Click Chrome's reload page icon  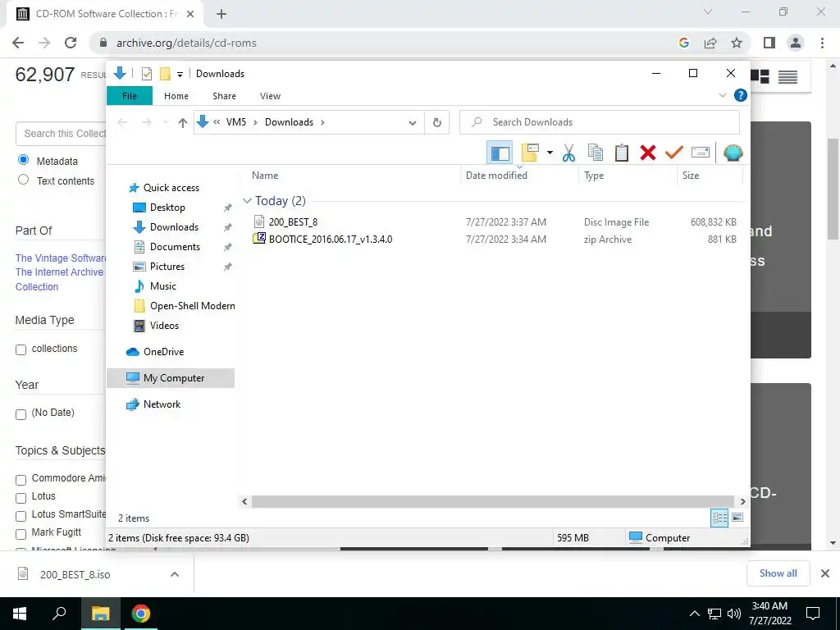[x=71, y=43]
